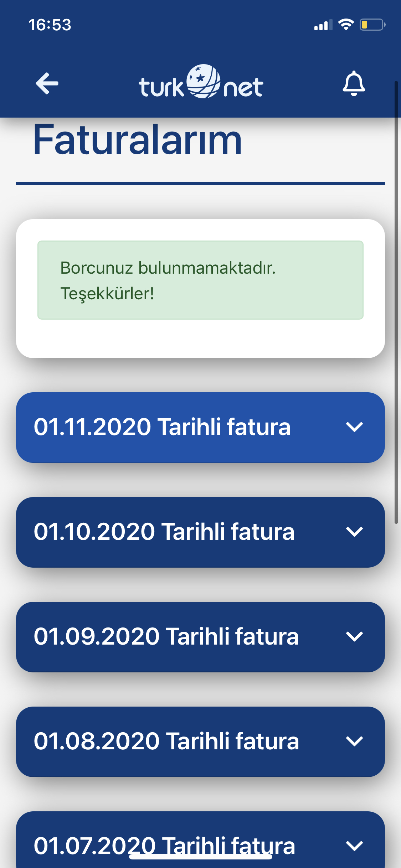The width and height of the screenshot is (401, 868).
Task: Expand chevron on 01.08.2020 invoice
Action: pyautogui.click(x=354, y=742)
